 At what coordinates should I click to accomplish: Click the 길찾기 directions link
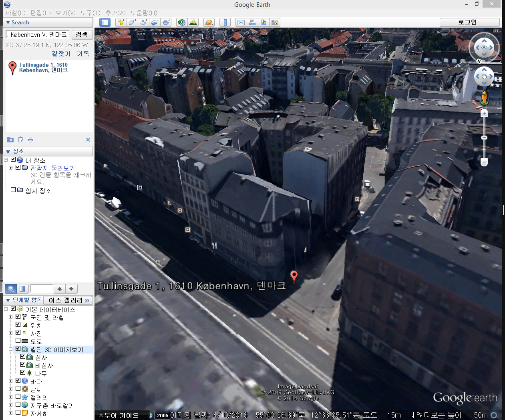point(61,54)
